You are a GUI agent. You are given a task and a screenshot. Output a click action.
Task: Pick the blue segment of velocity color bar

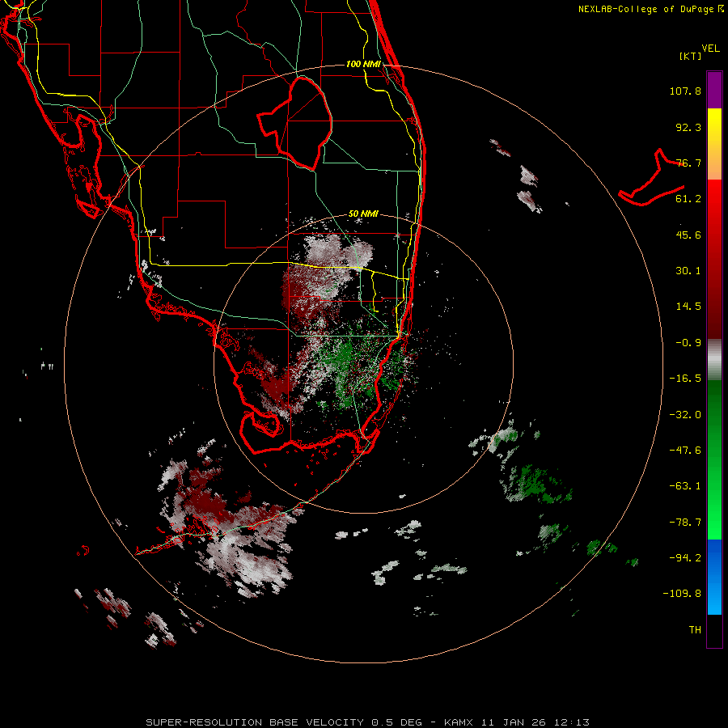point(714,577)
